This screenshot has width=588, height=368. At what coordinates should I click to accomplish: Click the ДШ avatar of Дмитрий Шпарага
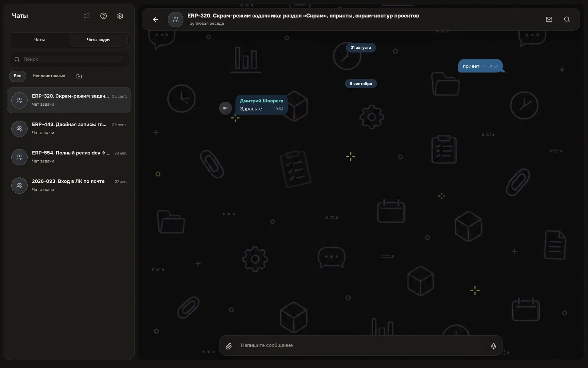coord(226,108)
